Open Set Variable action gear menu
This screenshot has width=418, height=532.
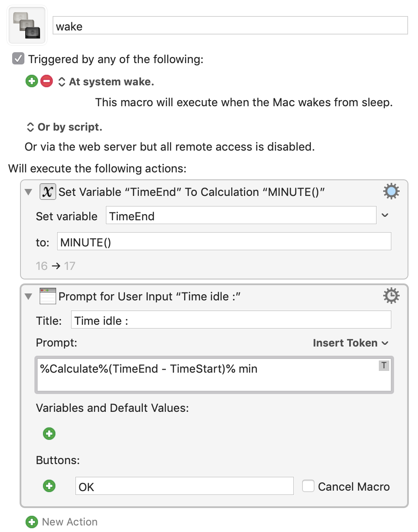pyautogui.click(x=391, y=192)
